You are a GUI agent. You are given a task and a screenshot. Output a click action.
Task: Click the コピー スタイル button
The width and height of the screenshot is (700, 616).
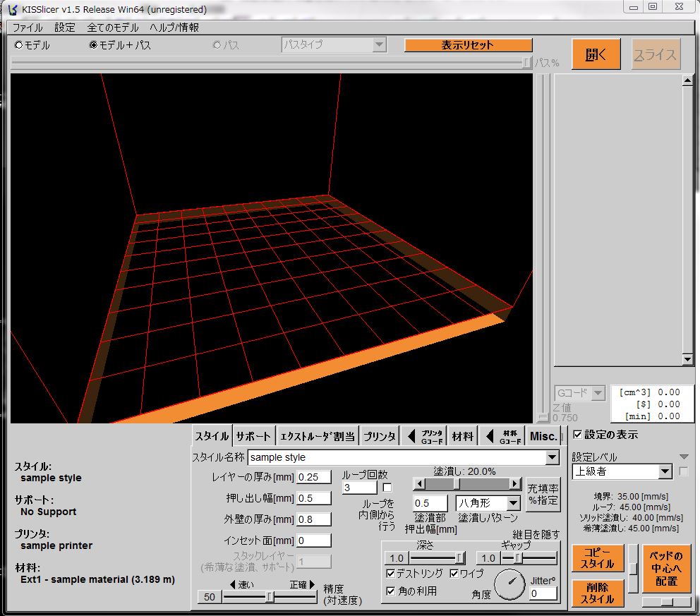coord(597,558)
